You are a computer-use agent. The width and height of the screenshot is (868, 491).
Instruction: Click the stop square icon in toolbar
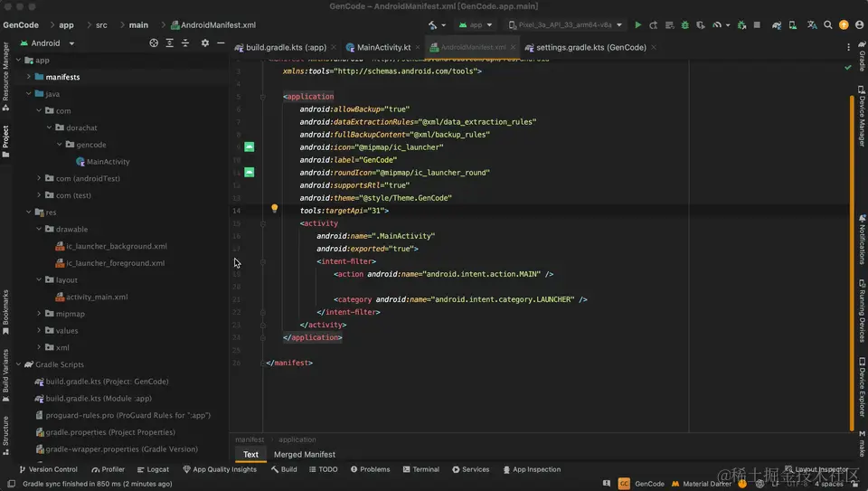click(x=758, y=25)
